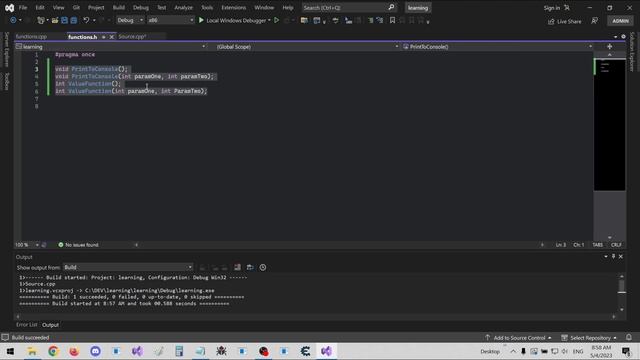Switch to the Error List tab

click(x=27, y=325)
